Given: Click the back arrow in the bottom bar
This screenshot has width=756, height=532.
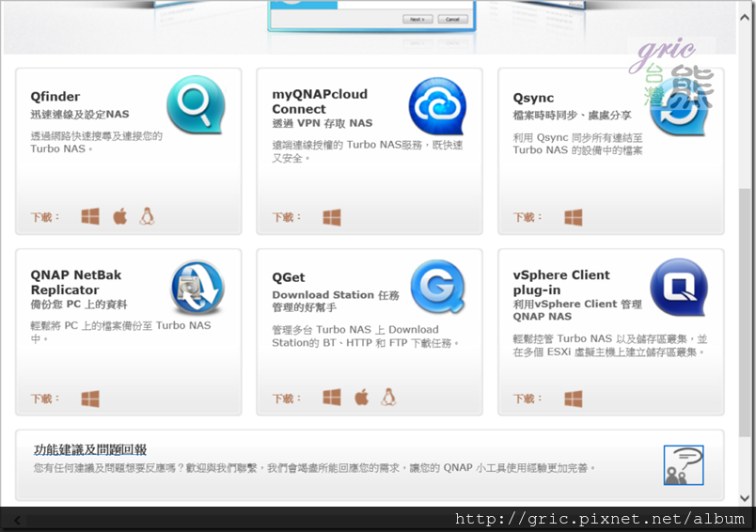Looking at the screenshot, I should pos(17,520).
